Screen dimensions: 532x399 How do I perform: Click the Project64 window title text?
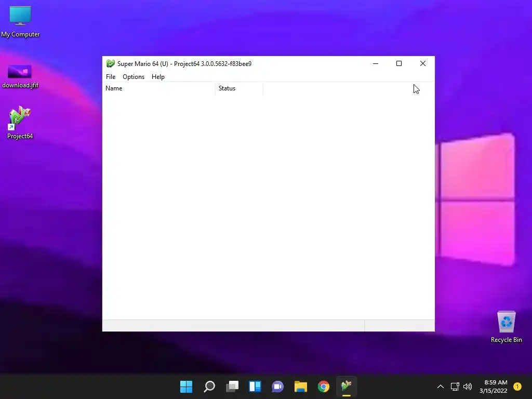pos(184,64)
